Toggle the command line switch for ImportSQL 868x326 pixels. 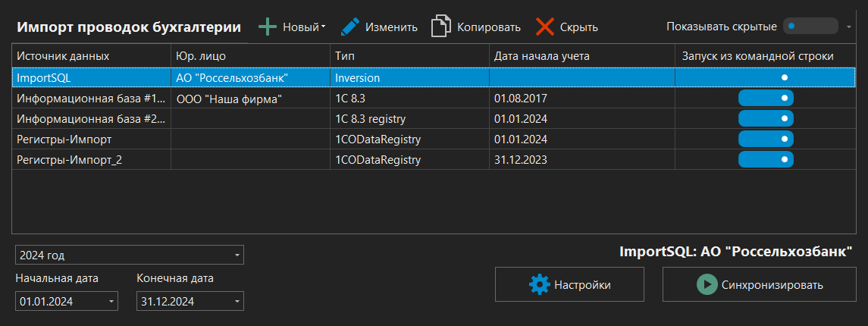click(x=766, y=77)
